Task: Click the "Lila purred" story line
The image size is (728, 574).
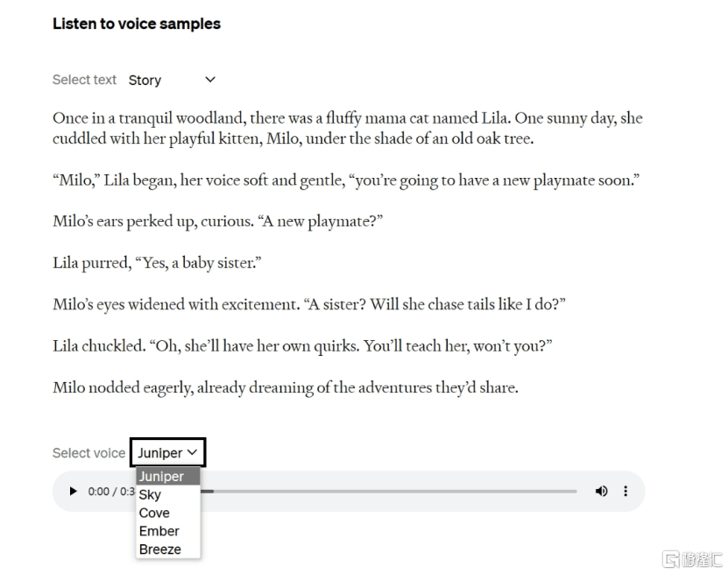Action: click(x=158, y=263)
